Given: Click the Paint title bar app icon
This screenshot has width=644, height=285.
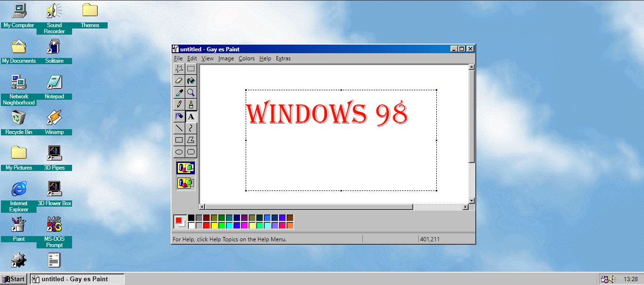Looking at the screenshot, I should click(x=175, y=49).
